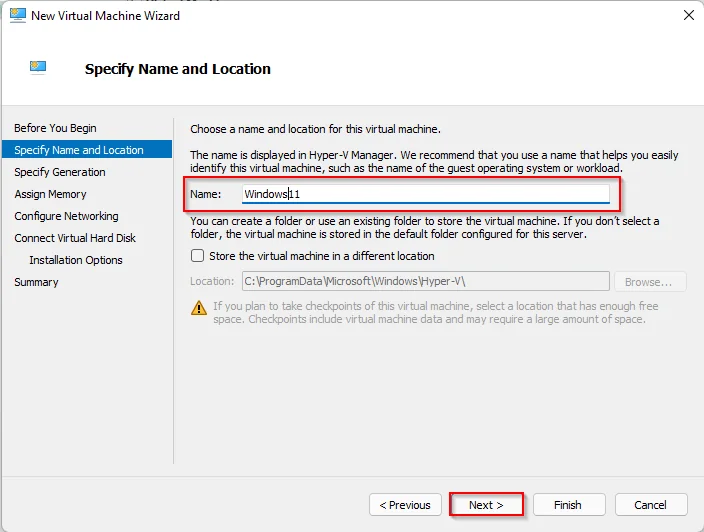Click the checkpoints warning message text
Screen dimensions: 704x532
[x=436, y=312]
